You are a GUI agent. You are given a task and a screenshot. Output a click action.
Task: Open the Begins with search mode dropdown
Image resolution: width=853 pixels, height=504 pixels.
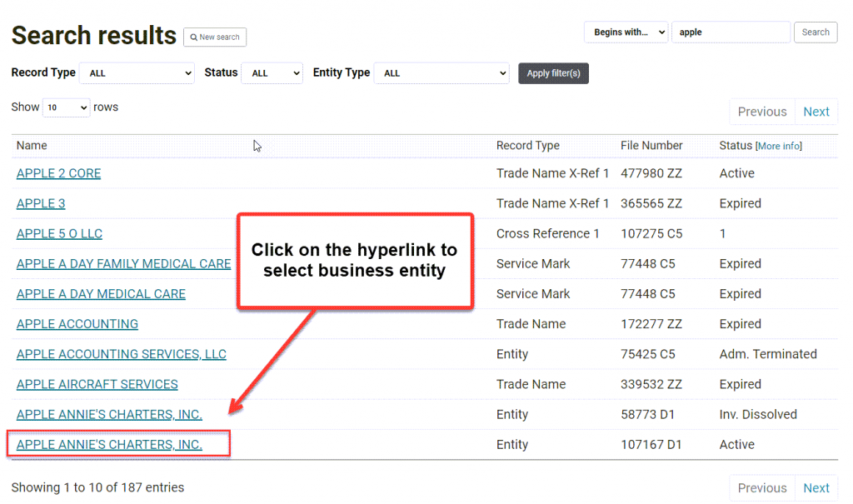pos(626,32)
